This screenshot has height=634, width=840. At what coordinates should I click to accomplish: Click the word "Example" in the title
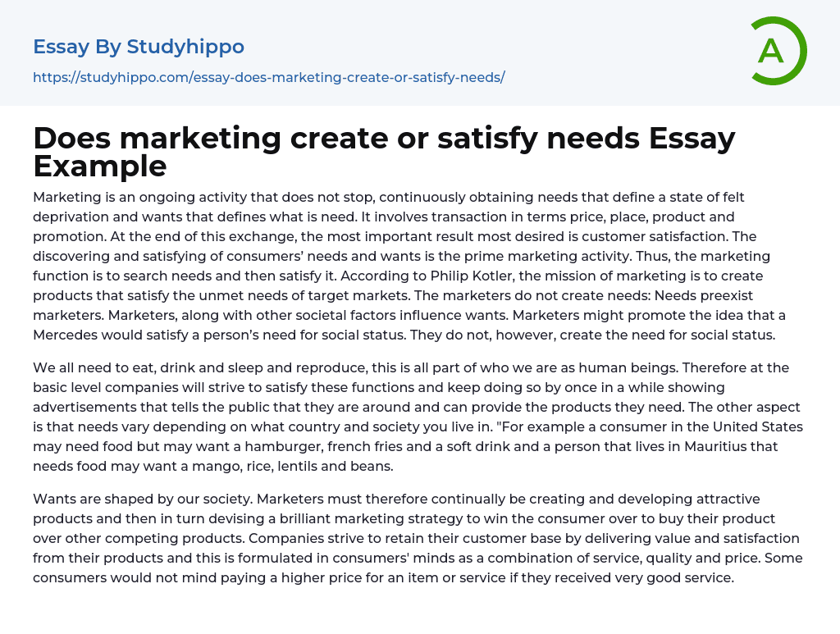click(x=100, y=166)
